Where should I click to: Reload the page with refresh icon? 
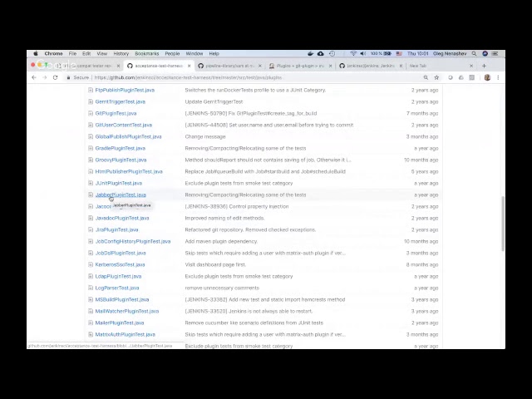pos(56,77)
